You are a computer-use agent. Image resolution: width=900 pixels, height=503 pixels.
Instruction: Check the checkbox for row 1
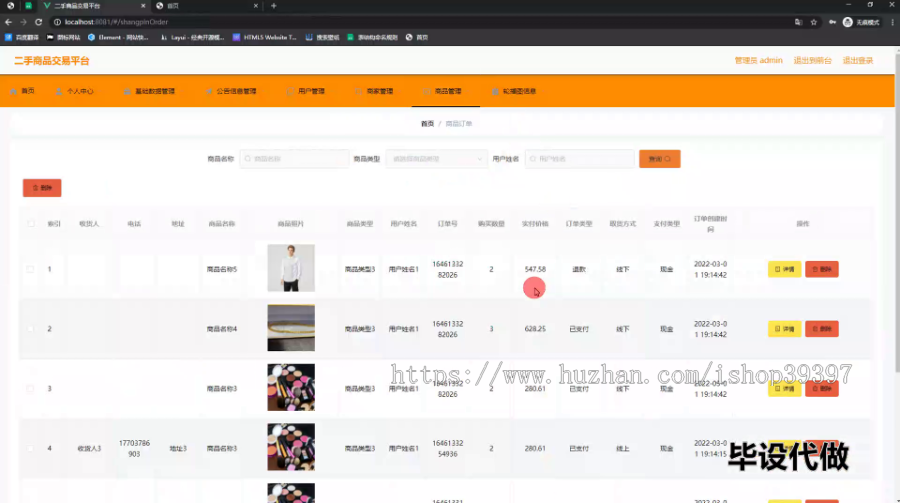click(30, 269)
